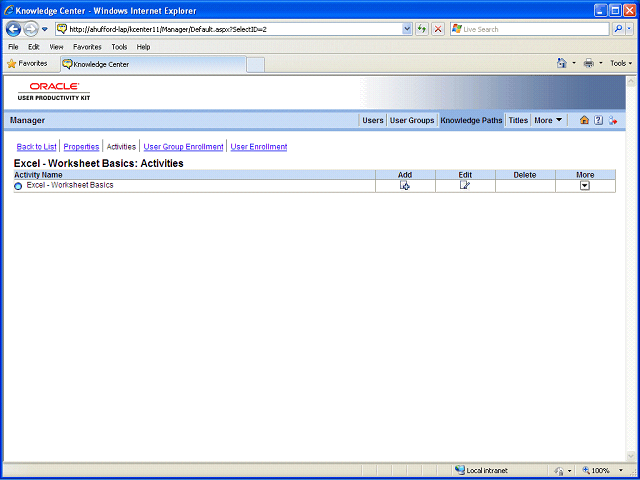Open the Manager help icon
This screenshot has height=480, width=640.
pos(598,120)
